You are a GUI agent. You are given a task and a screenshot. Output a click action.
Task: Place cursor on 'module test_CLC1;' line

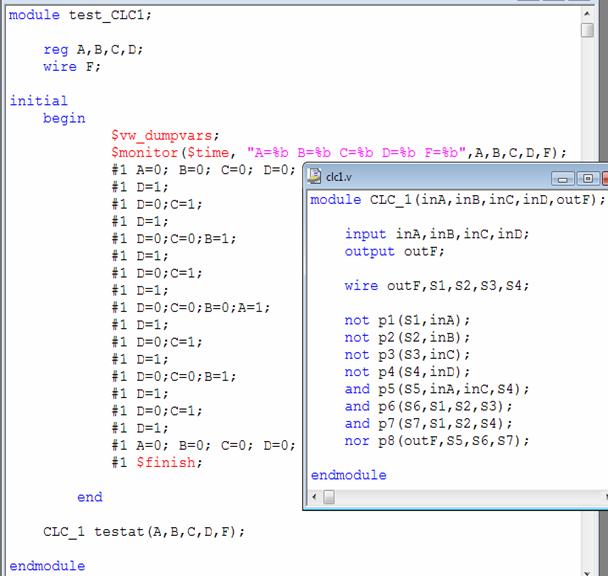81,15
